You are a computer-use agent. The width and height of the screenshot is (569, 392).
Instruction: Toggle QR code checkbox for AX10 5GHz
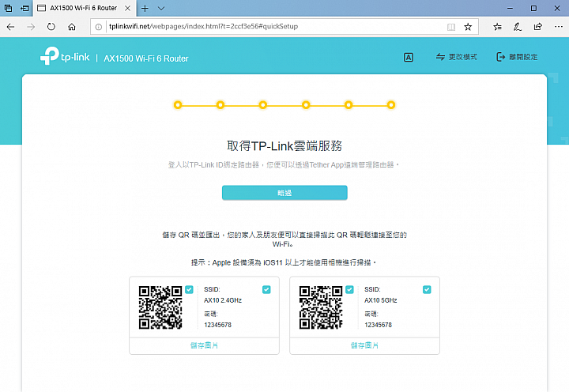[349, 289]
